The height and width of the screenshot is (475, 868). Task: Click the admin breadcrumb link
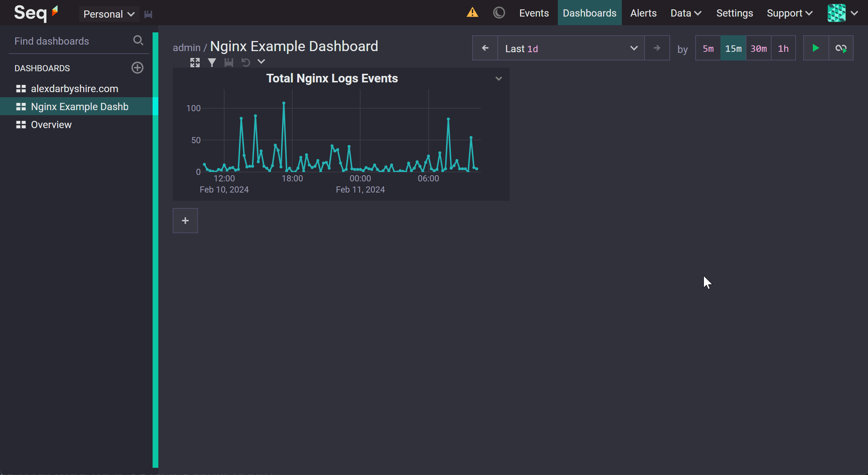coord(186,47)
